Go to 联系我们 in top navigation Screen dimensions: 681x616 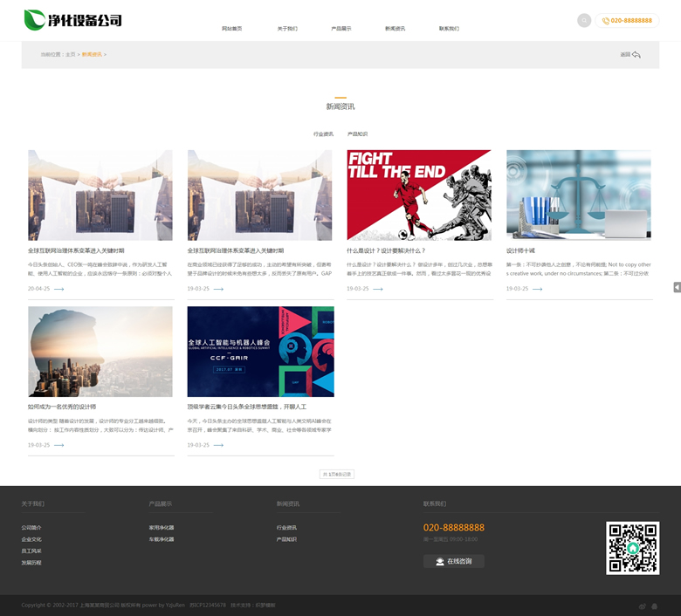(x=449, y=29)
